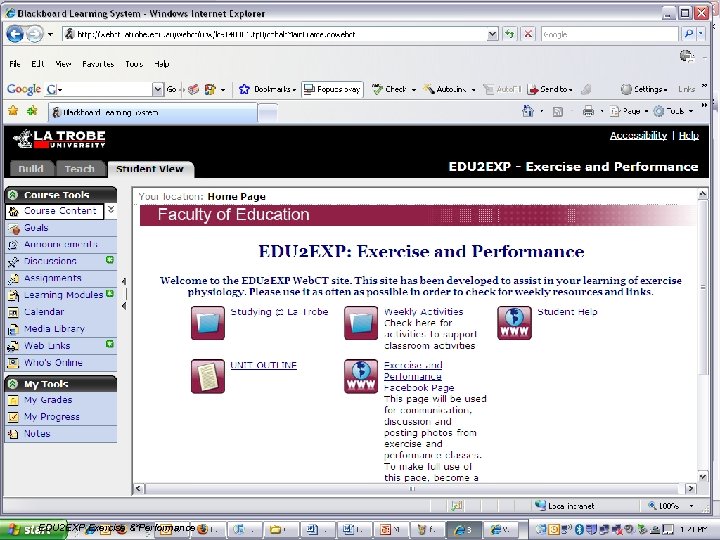Viewport: 720px width, 540px height.
Task: Open the Studying @ La Trobe folder icon
Action: coord(208,323)
